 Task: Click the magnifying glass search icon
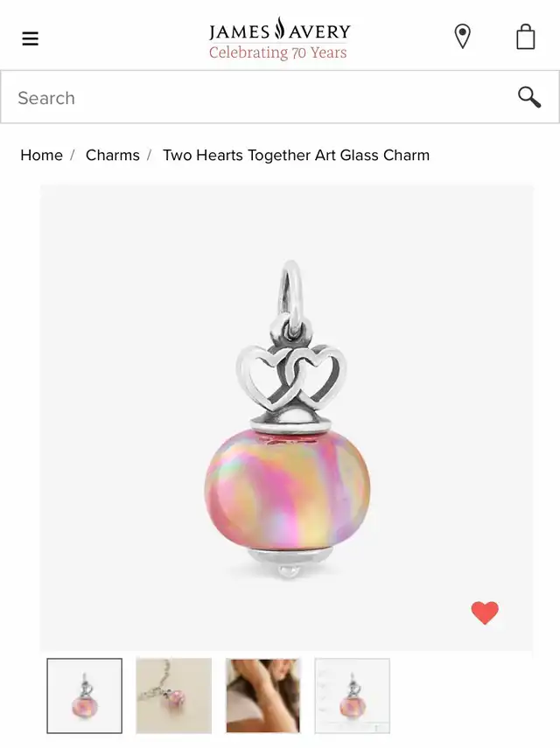pos(529,97)
